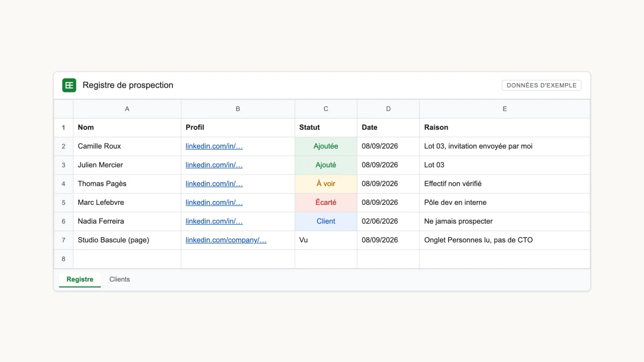Click the Studio Bascule (page) cell

127,241
